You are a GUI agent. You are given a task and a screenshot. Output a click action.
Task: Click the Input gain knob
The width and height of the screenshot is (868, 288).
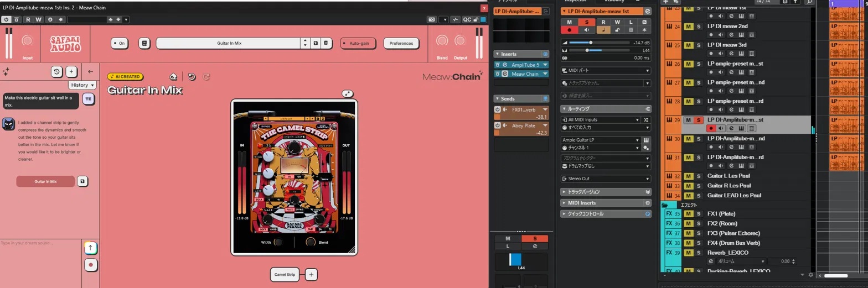pyautogui.click(x=27, y=40)
